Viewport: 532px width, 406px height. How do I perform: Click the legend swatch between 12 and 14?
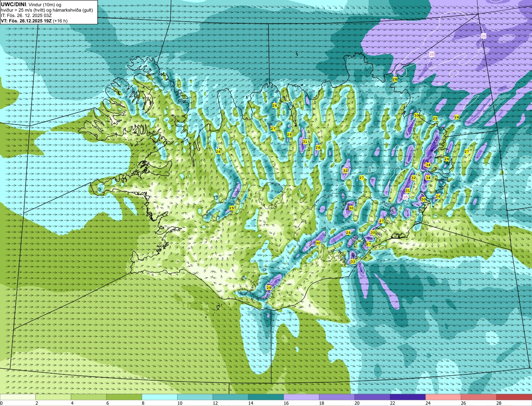click(231, 397)
